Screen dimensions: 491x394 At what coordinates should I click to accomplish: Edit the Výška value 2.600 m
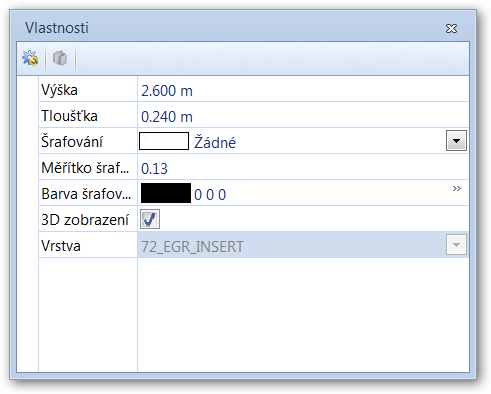click(303, 89)
